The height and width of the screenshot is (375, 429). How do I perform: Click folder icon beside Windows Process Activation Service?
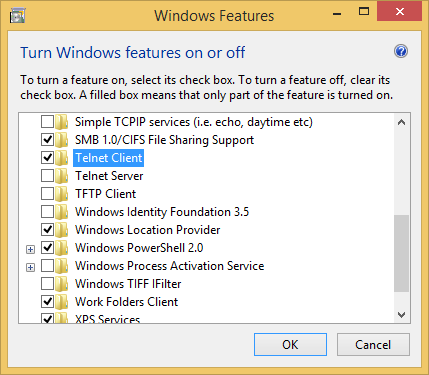click(62, 266)
